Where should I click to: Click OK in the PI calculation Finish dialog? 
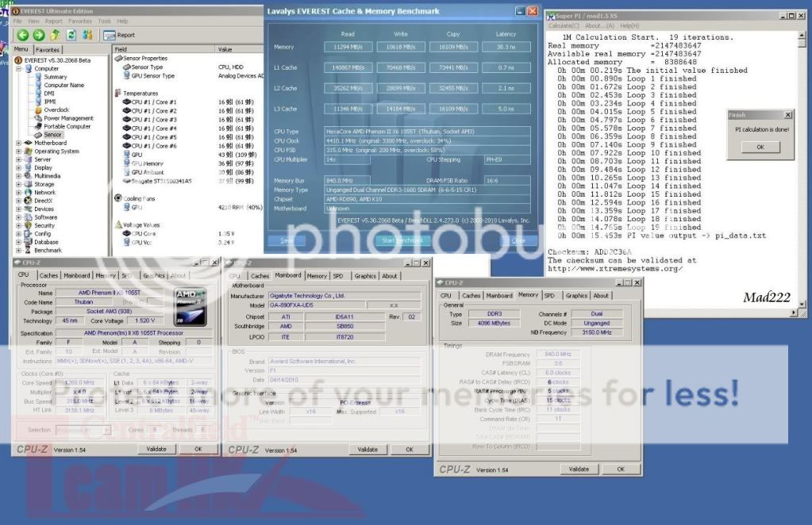[760, 147]
